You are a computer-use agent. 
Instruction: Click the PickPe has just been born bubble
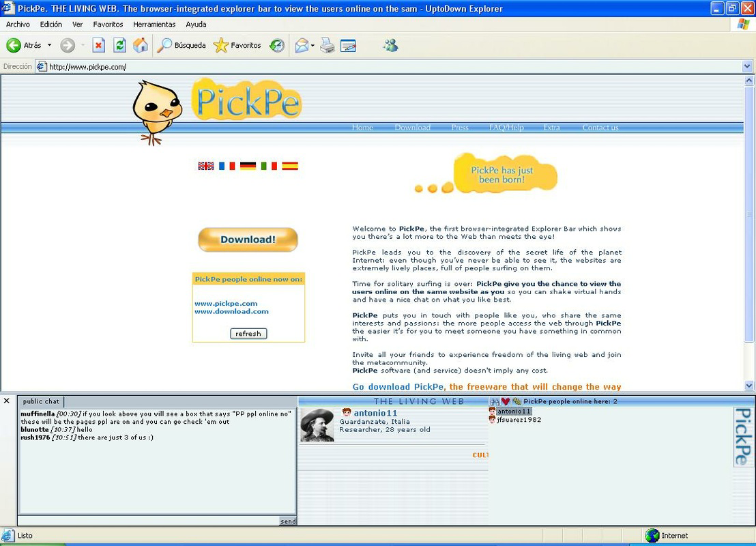505,175
